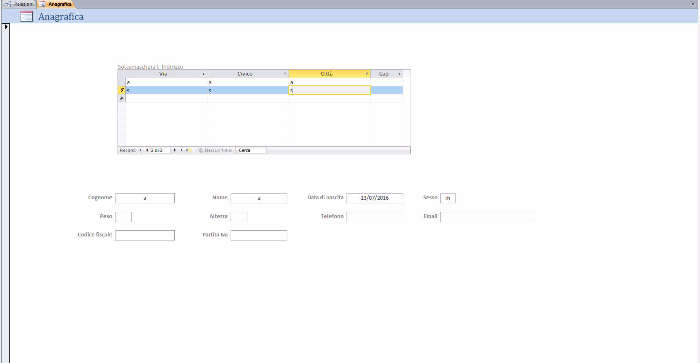Click the main form record selector arrow
Image resolution: width=700 pixels, height=363 pixels.
tap(6, 27)
